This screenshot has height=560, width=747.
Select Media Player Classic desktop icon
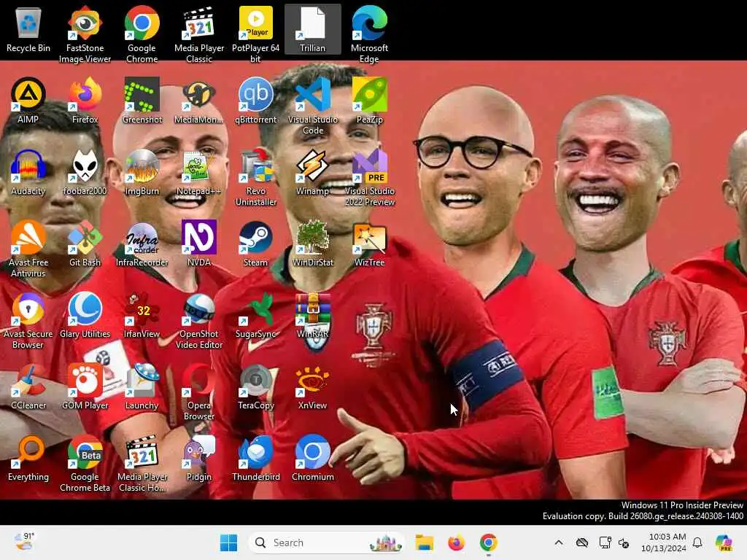coord(199,34)
